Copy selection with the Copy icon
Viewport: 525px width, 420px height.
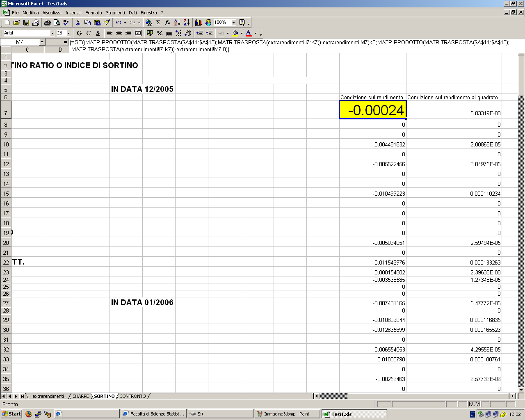click(87, 23)
